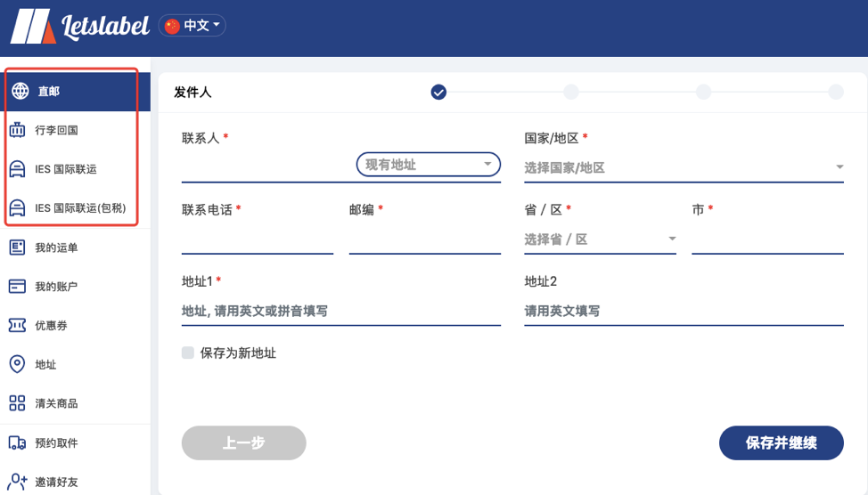868x495 pixels.
Task: Click the 保存并继续 button
Action: coord(781,442)
